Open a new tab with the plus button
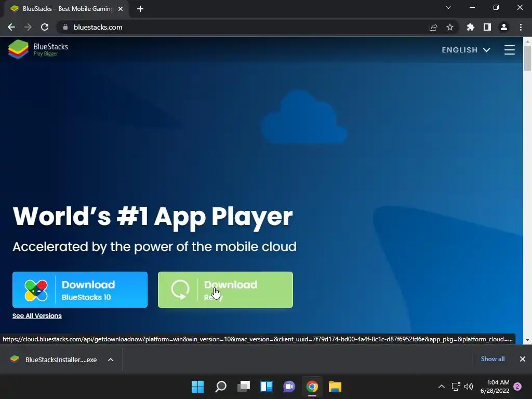Viewport: 532px width, 399px height. pos(140,9)
